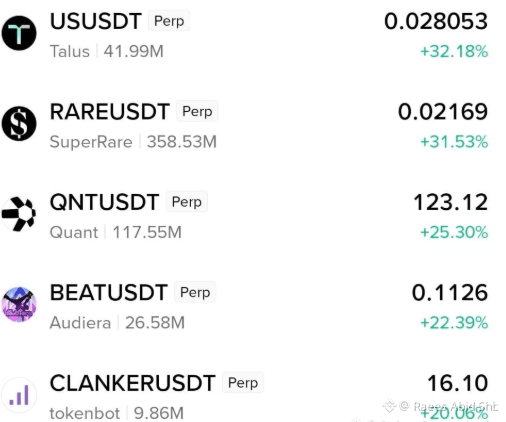Tap the Talus coin logo icon

pos(19,33)
